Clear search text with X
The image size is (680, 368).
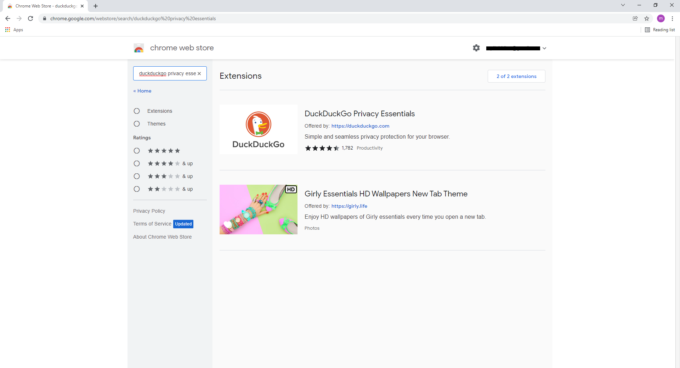click(x=199, y=74)
